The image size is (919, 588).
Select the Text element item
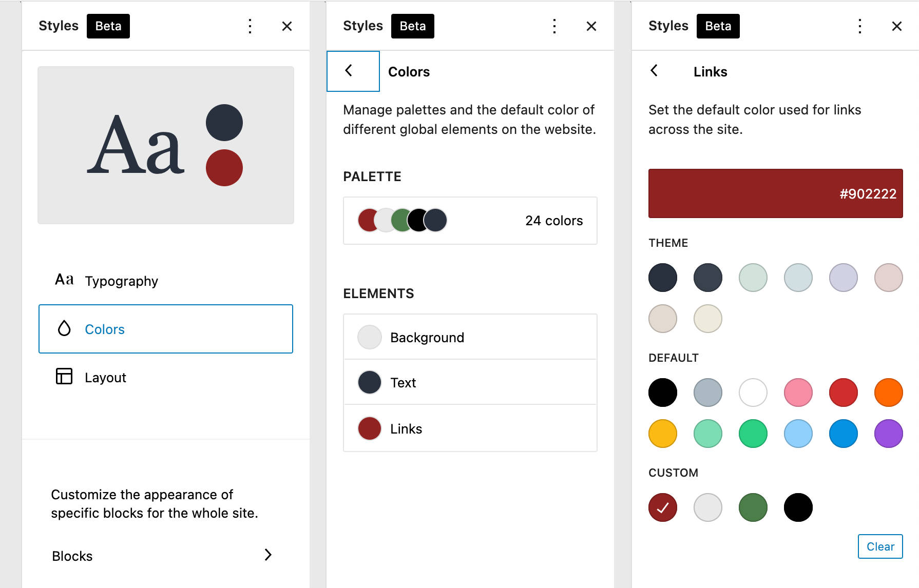tap(470, 382)
